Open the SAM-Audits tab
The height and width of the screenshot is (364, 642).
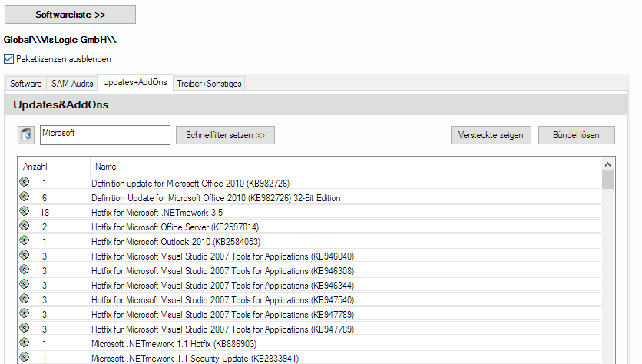[72, 84]
